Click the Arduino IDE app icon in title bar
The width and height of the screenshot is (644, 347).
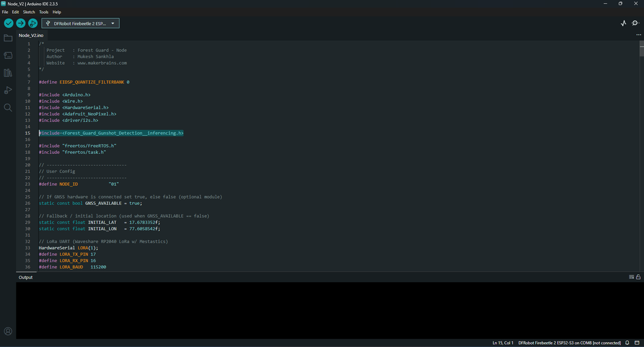click(x=3, y=4)
